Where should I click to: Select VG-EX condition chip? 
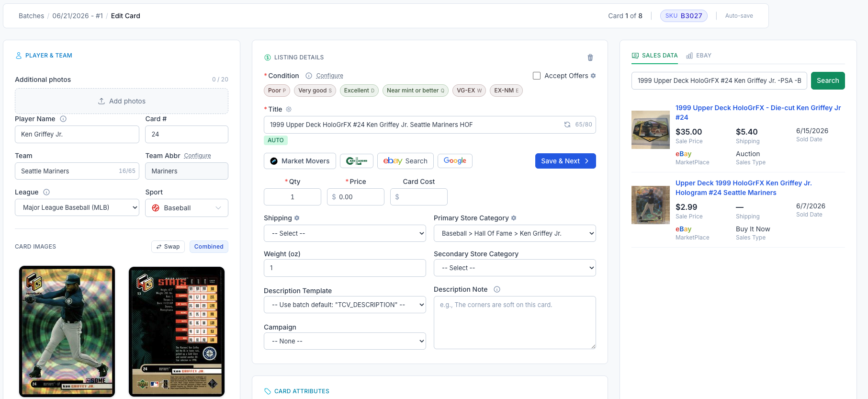click(469, 91)
